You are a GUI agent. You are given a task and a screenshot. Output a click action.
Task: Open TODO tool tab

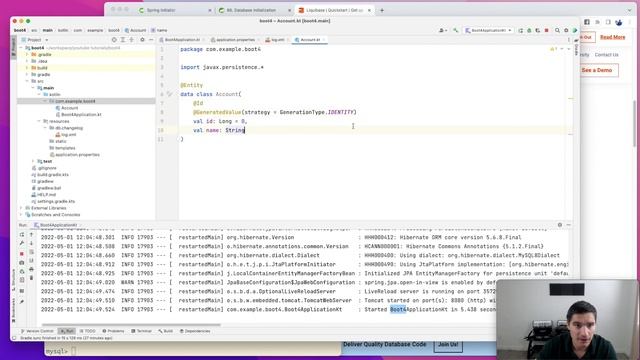88,331
